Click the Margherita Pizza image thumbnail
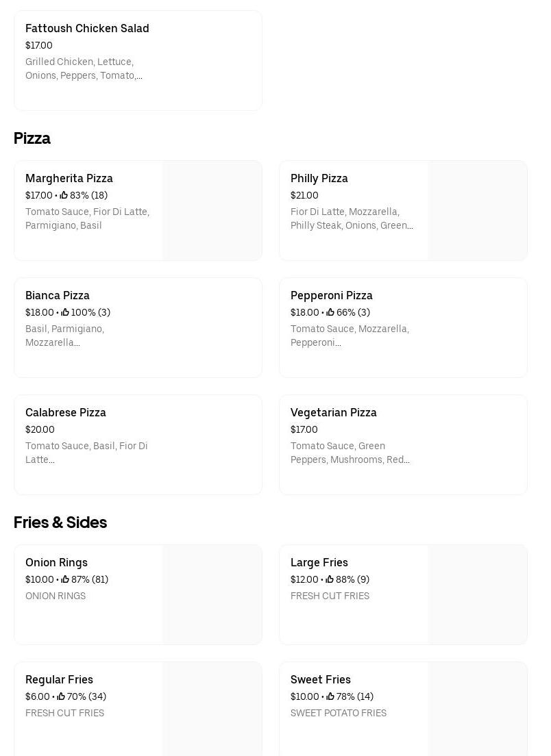Image resolution: width=551 pixels, height=756 pixels. point(212,210)
